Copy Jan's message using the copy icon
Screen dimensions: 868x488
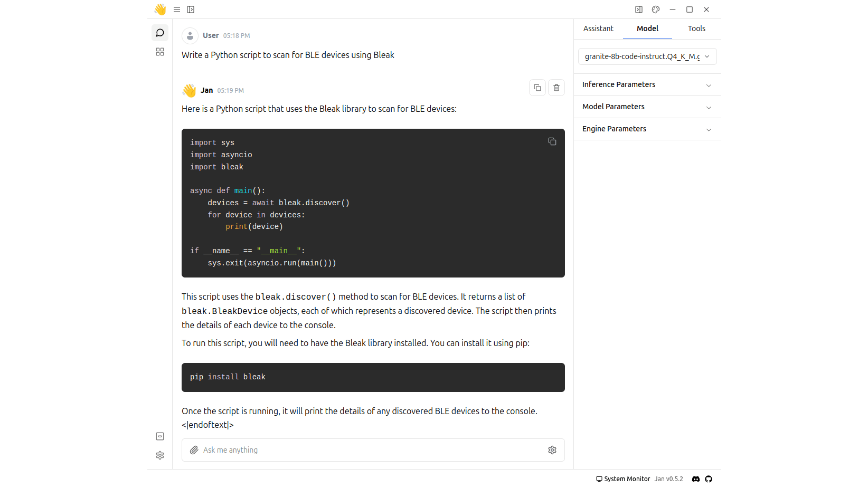[x=537, y=88]
